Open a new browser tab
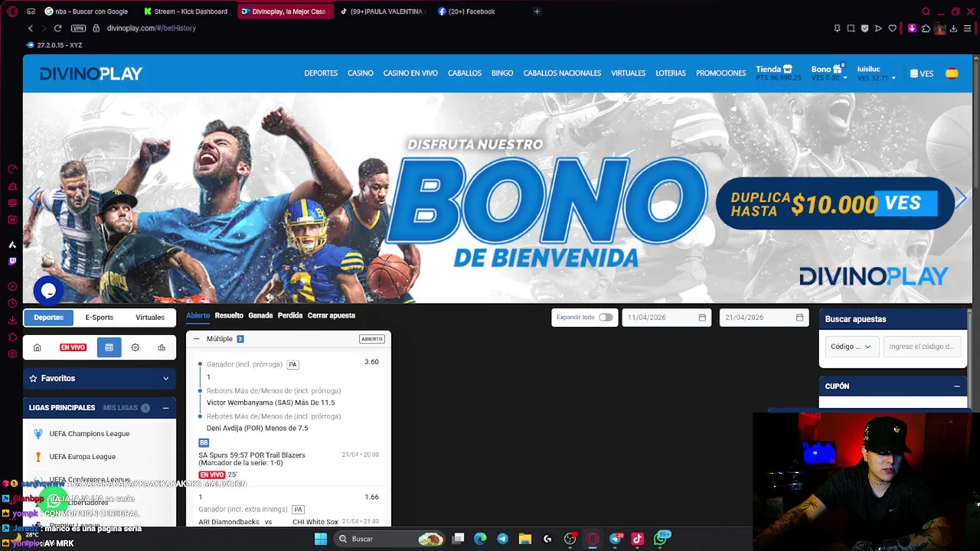Image resolution: width=980 pixels, height=551 pixels. [x=537, y=11]
